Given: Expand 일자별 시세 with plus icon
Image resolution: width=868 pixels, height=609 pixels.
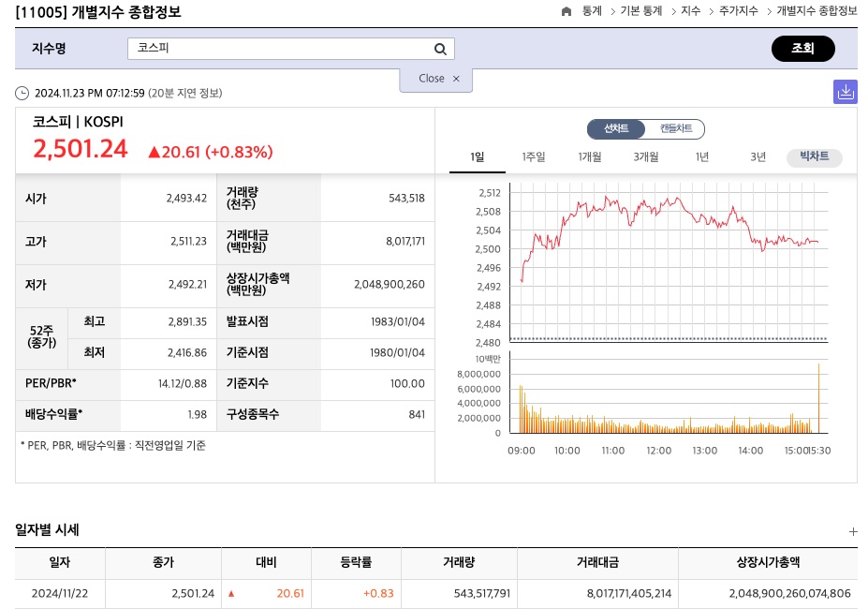Looking at the screenshot, I should tap(853, 531).
